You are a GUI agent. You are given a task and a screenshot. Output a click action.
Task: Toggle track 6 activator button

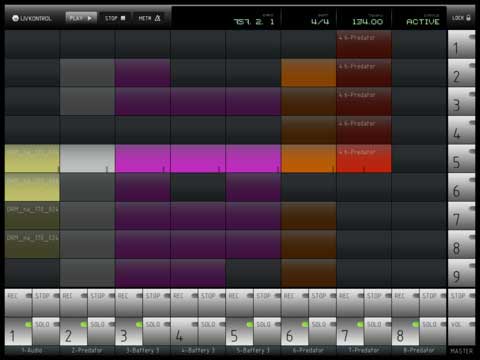295,331
